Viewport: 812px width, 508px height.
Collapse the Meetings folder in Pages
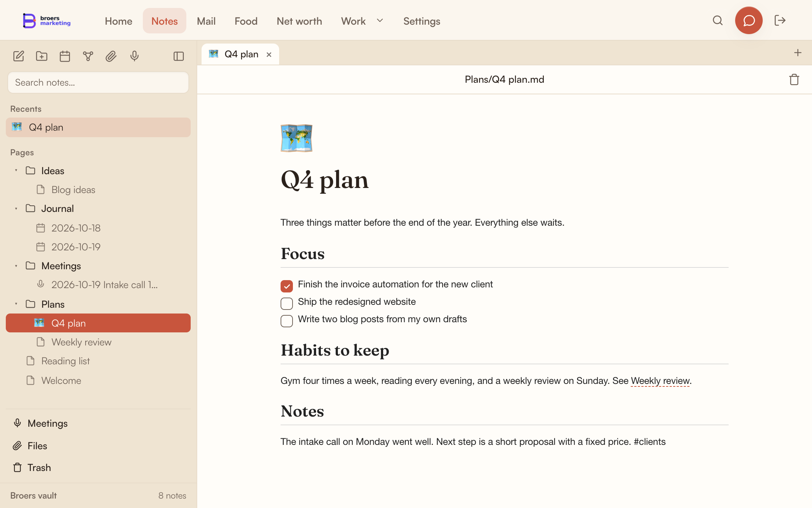point(16,266)
